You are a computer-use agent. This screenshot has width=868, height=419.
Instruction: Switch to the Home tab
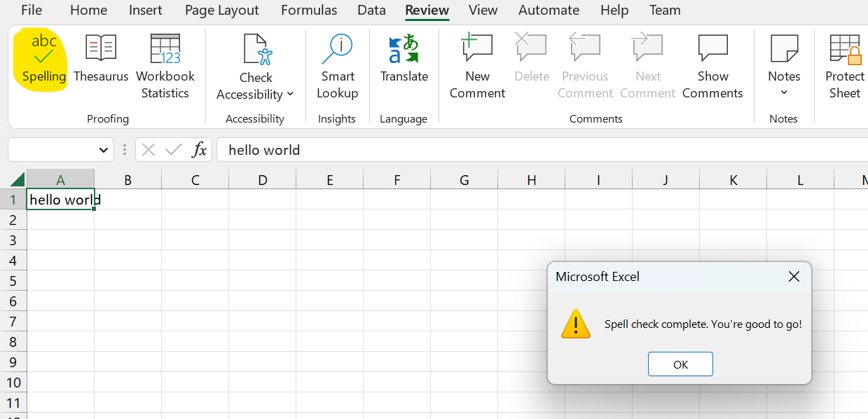[x=89, y=10]
